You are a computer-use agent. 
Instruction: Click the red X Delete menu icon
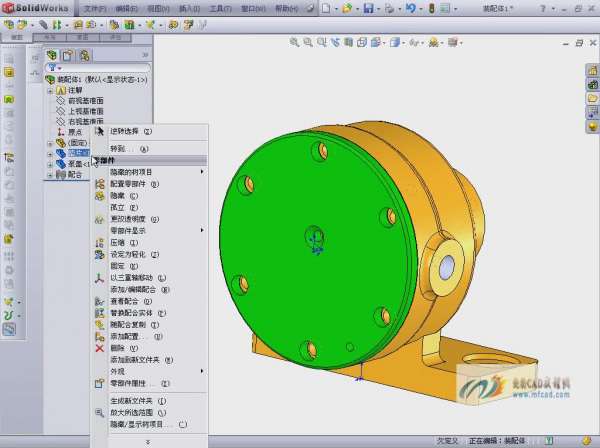click(99, 348)
